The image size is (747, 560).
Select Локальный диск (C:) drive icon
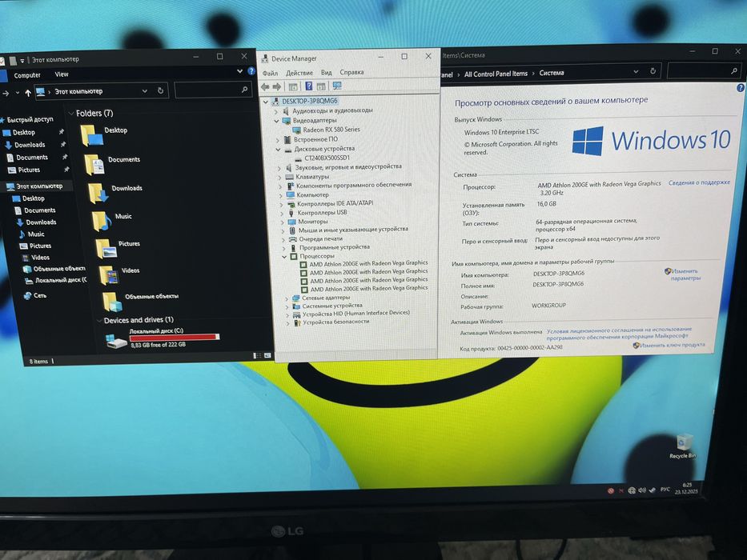coord(116,340)
